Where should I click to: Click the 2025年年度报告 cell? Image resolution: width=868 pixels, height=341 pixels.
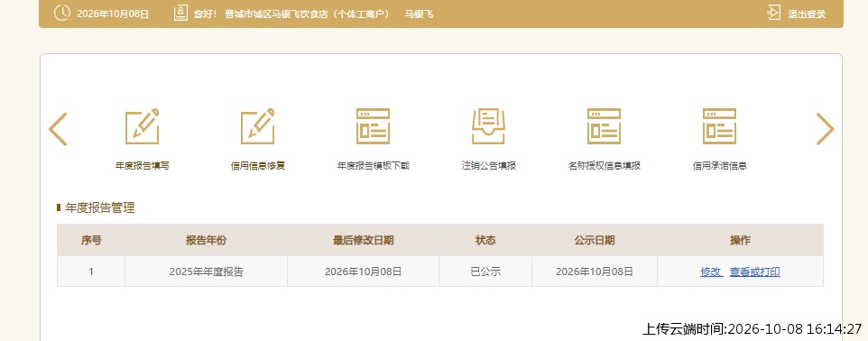pos(206,272)
